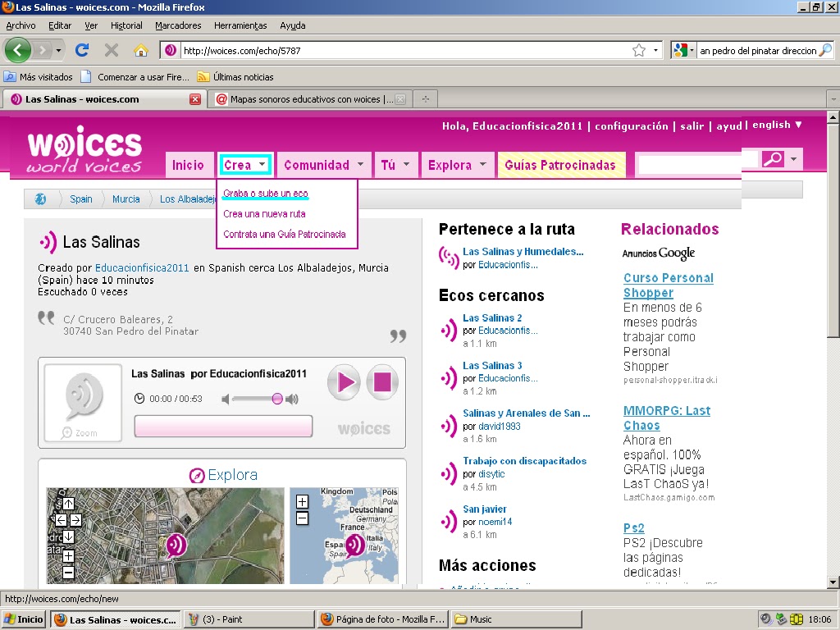Pan satellite map down arrow
Viewport: 840px width, 630px height.
[x=69, y=536]
